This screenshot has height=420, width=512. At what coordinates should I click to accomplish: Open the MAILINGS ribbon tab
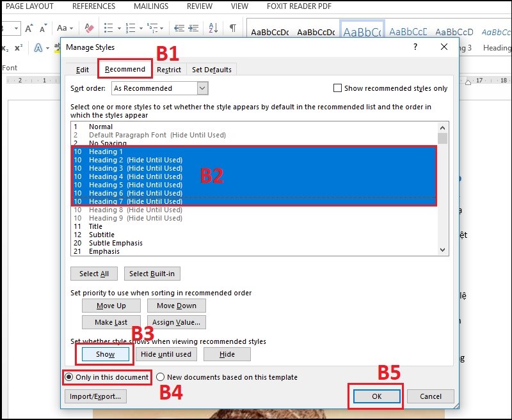click(x=151, y=6)
